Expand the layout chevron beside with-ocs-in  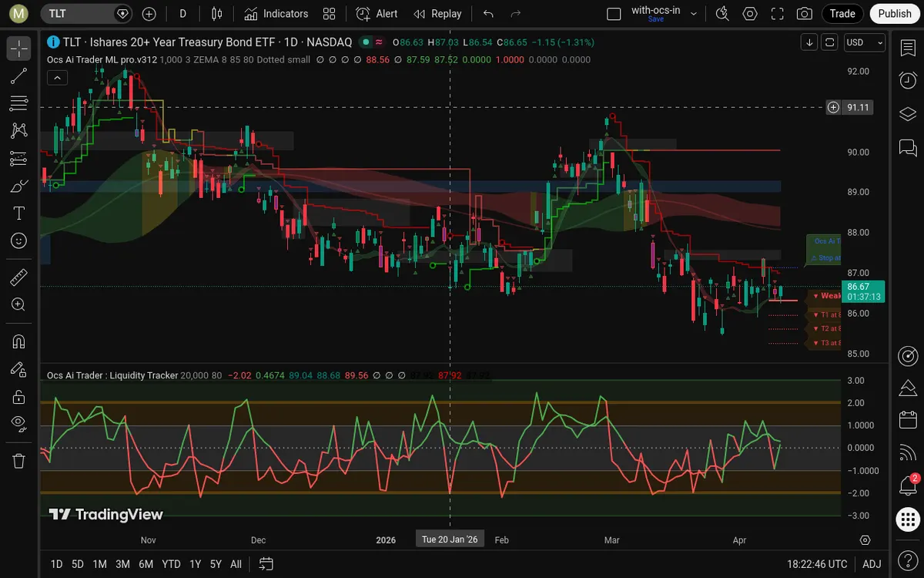point(694,14)
